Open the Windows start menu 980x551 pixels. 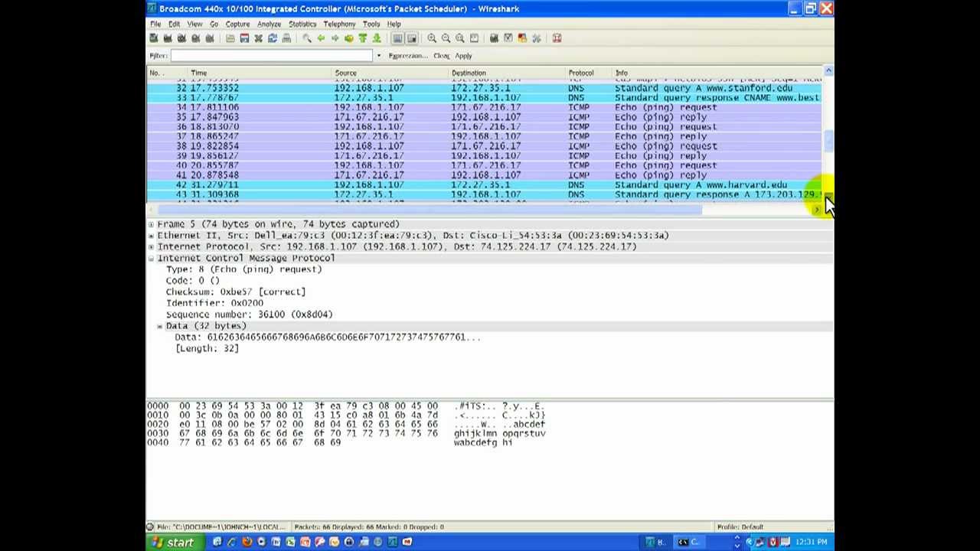click(174, 543)
